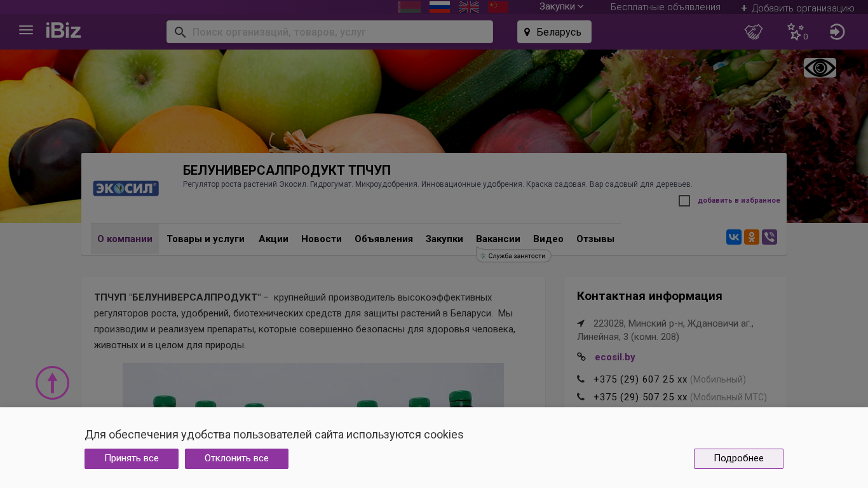Click the Подробнее cookie details button
The image size is (868, 488).
[x=738, y=459]
